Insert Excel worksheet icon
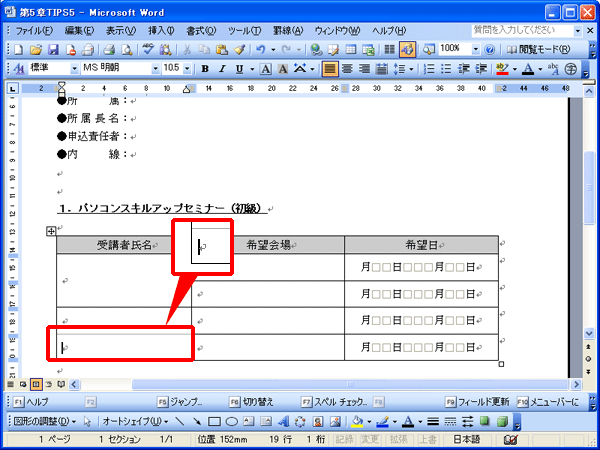 (x=368, y=50)
